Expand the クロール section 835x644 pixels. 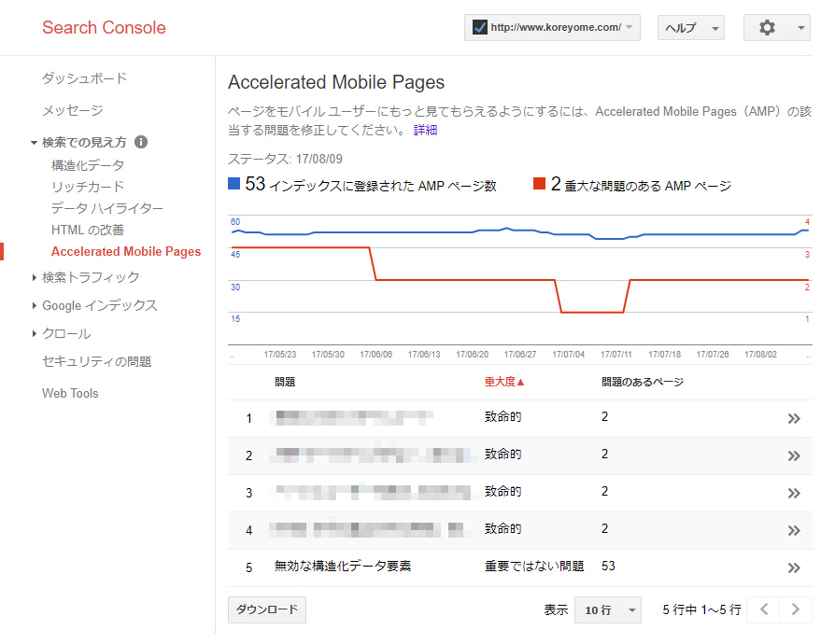click(34, 334)
